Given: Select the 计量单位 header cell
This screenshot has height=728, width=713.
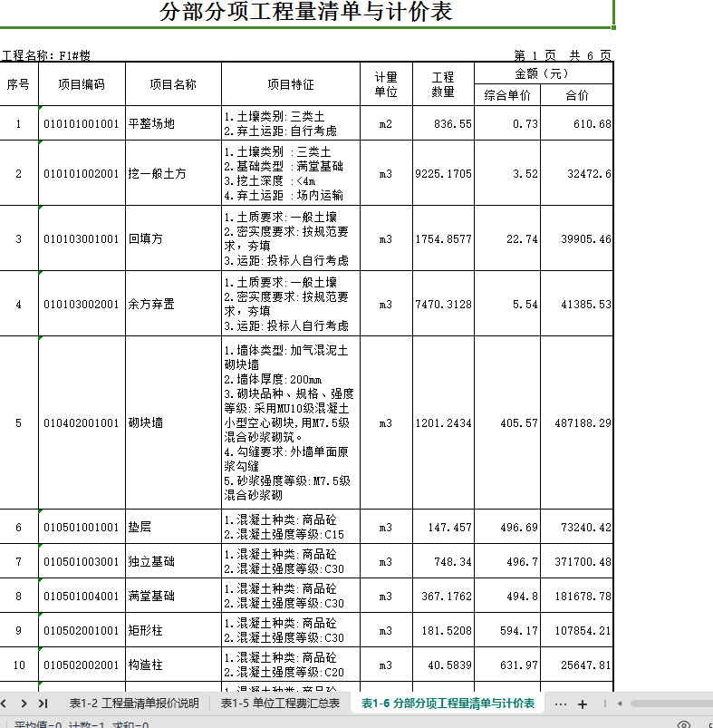Looking at the screenshot, I should point(386,84).
